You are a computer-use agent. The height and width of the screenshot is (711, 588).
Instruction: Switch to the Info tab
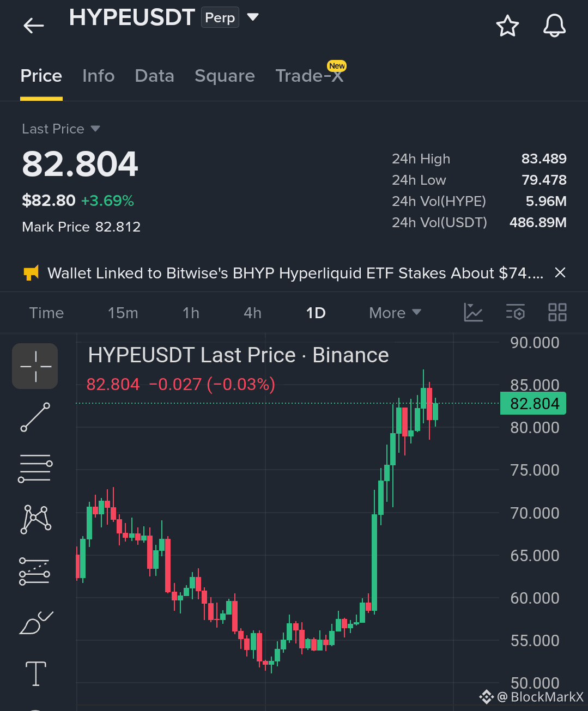pyautogui.click(x=99, y=76)
